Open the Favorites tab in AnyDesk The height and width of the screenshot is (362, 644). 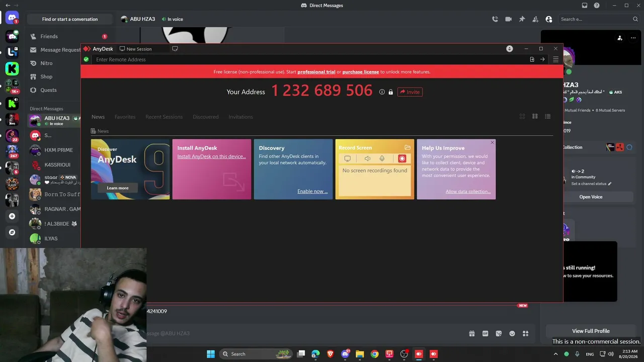click(x=125, y=117)
